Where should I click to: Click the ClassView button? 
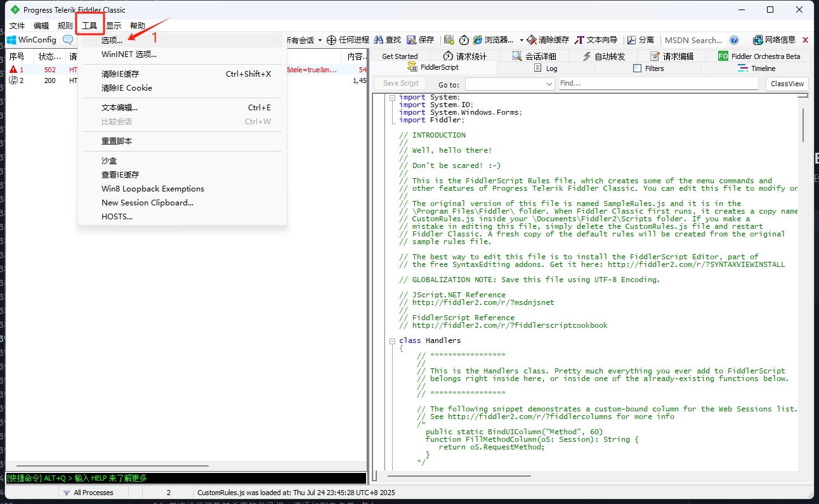tap(787, 84)
